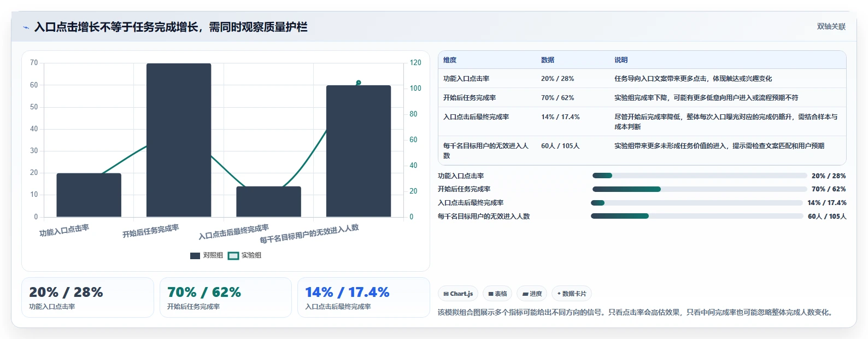
Task: Toggle the 对照组 legend item
Action: click(x=207, y=255)
